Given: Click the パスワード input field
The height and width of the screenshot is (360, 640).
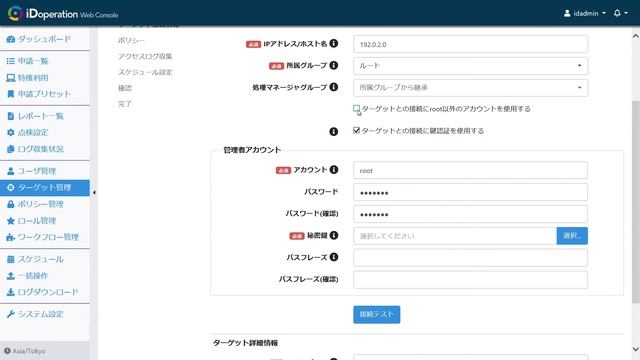Looking at the screenshot, I should click(x=470, y=192).
